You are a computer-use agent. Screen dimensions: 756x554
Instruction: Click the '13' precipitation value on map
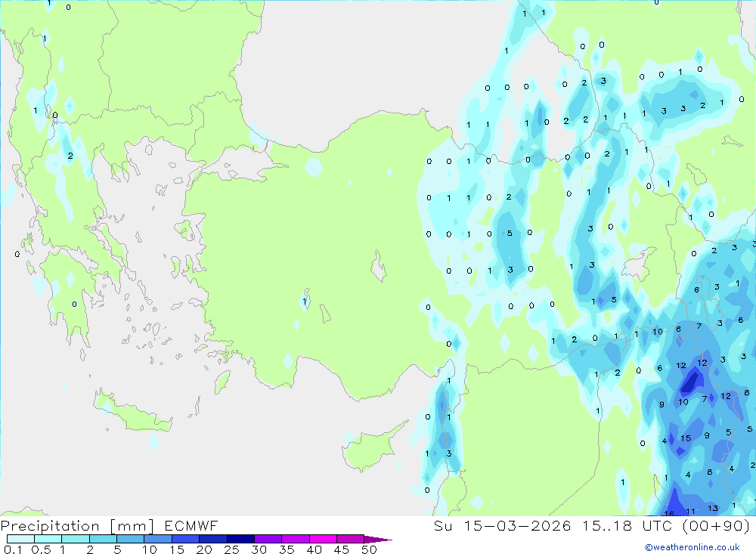click(713, 508)
